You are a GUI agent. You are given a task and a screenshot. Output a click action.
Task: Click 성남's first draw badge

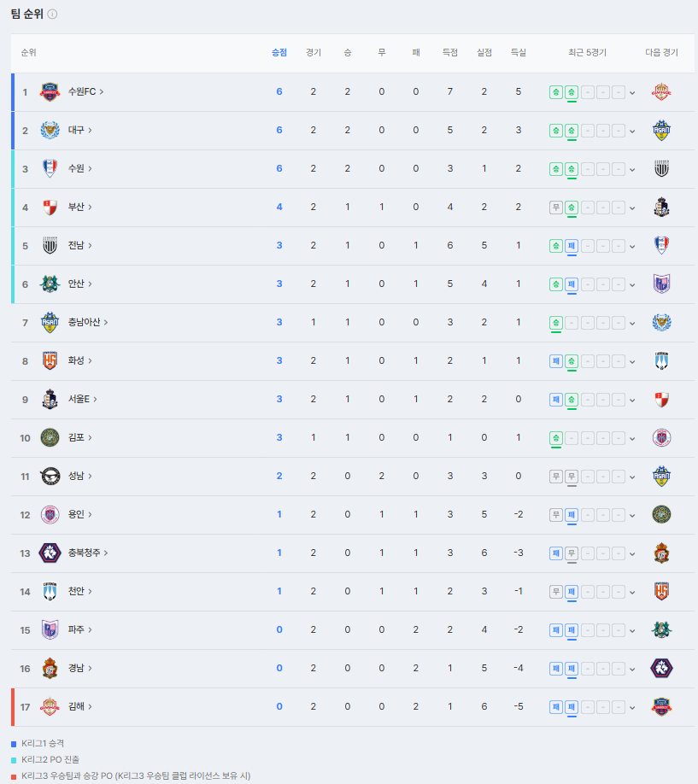[556, 477]
